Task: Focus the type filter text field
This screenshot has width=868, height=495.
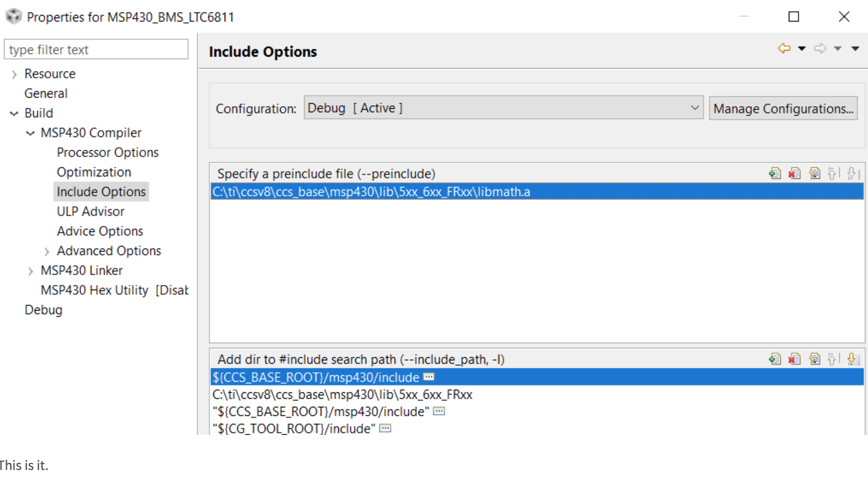Action: point(96,50)
